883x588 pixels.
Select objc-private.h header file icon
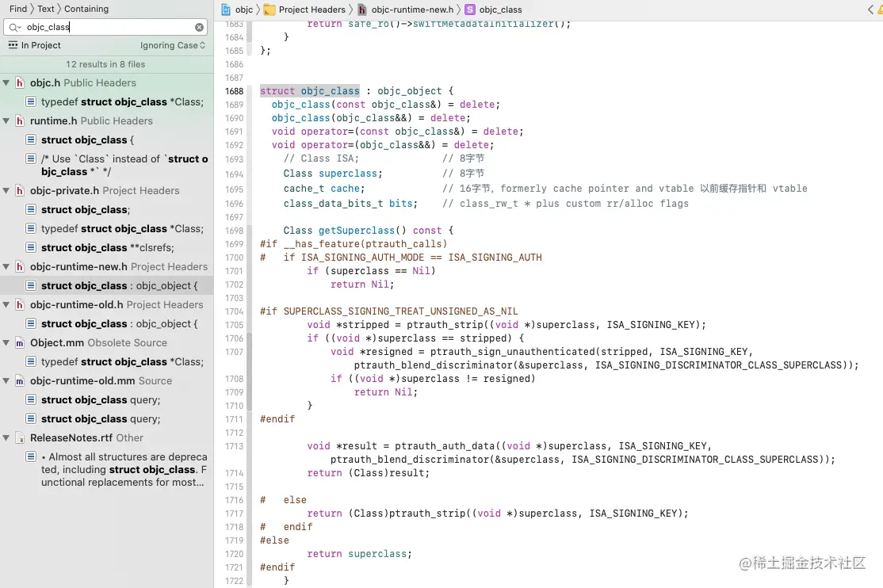[x=20, y=190]
